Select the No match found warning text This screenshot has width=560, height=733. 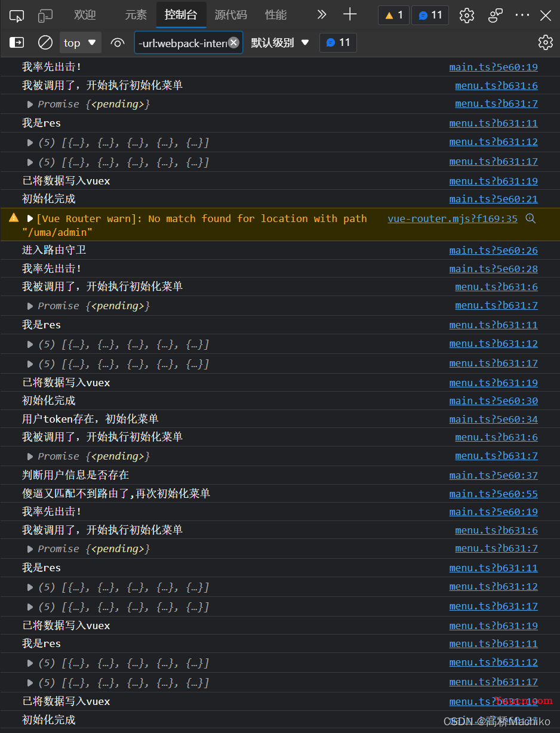tap(195, 225)
